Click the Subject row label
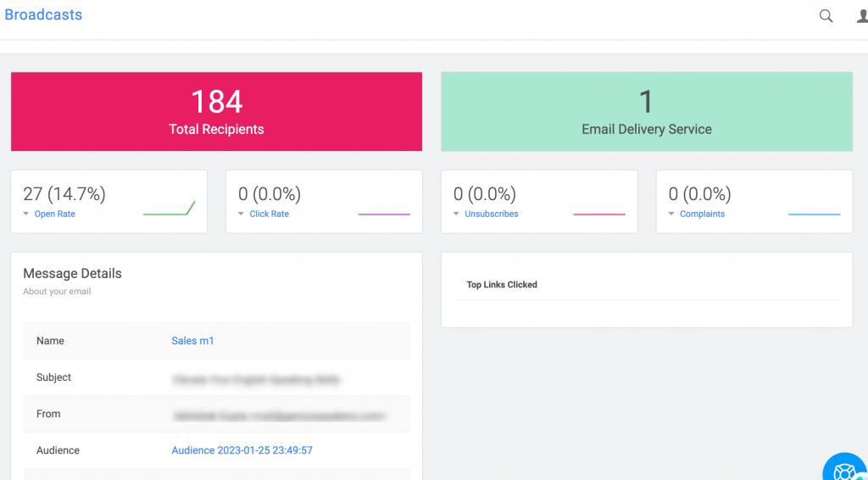 tap(53, 377)
